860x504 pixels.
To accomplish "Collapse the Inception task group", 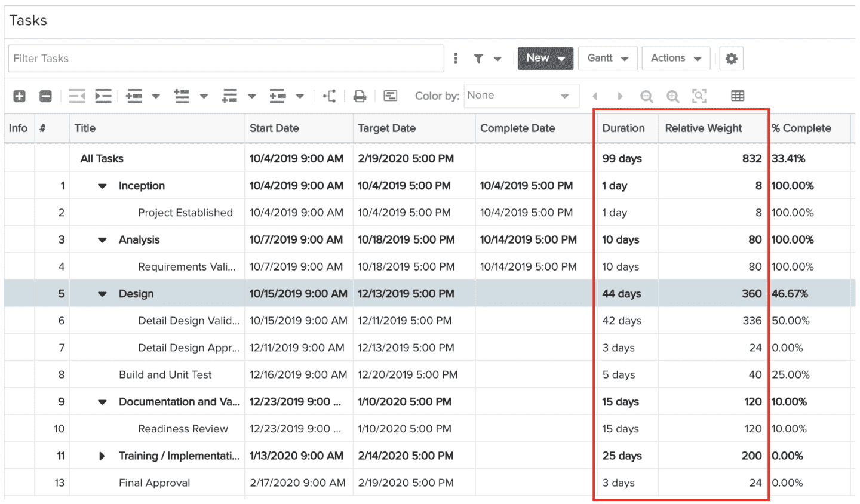I will (102, 186).
